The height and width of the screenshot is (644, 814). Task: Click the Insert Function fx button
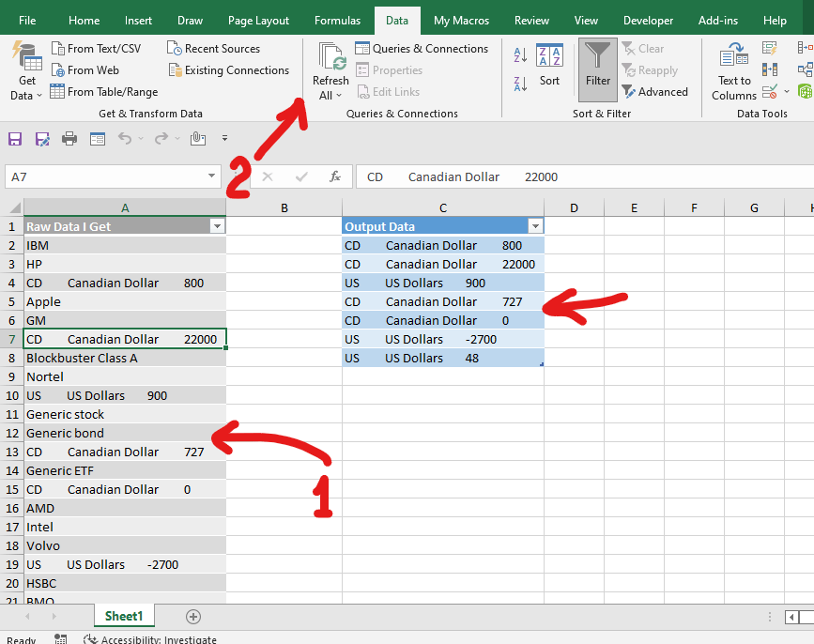click(x=335, y=176)
